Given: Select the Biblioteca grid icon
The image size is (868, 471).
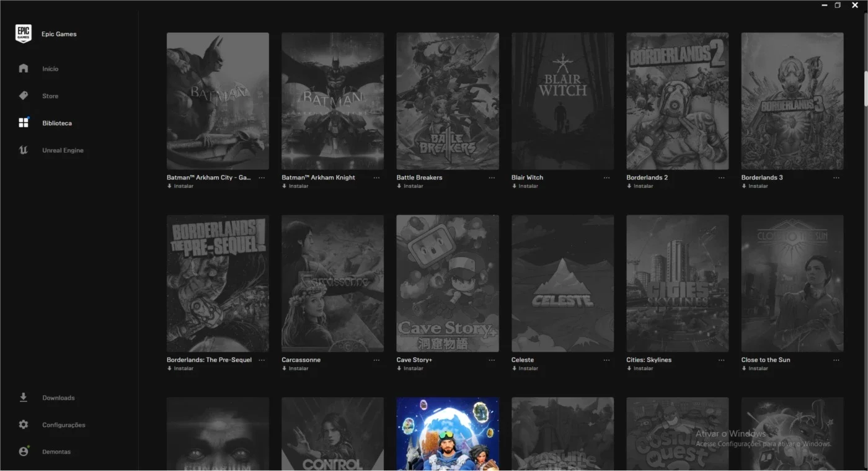Looking at the screenshot, I should (x=24, y=123).
